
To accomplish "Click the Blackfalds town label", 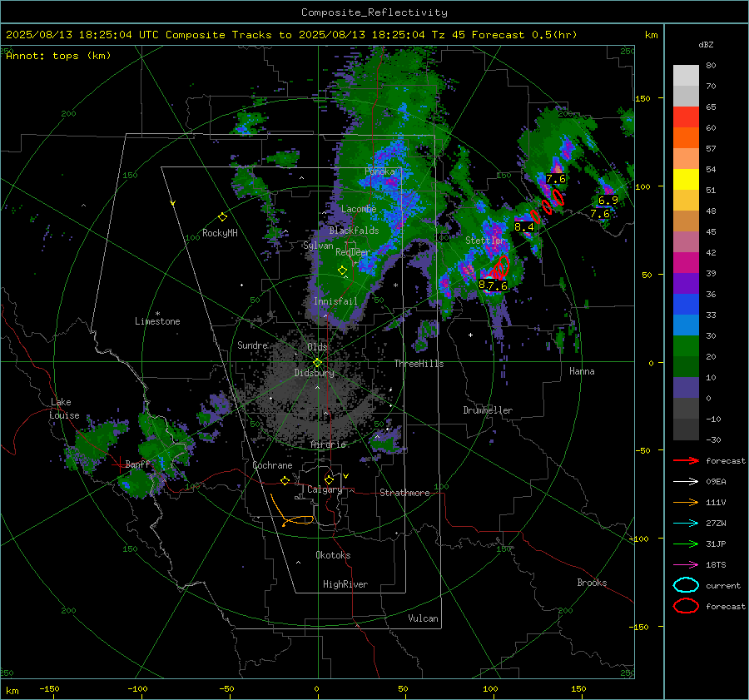I will tap(354, 231).
